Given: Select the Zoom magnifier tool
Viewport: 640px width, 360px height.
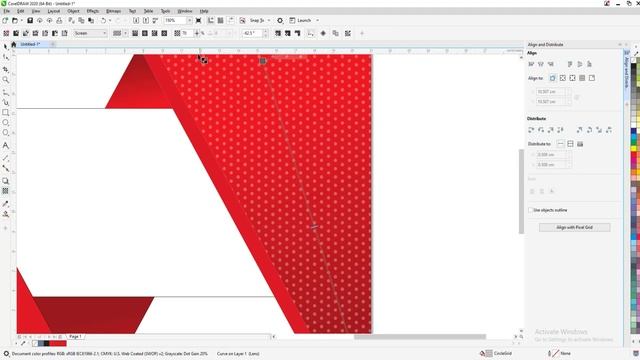Looking at the screenshot, I should 5,80.
